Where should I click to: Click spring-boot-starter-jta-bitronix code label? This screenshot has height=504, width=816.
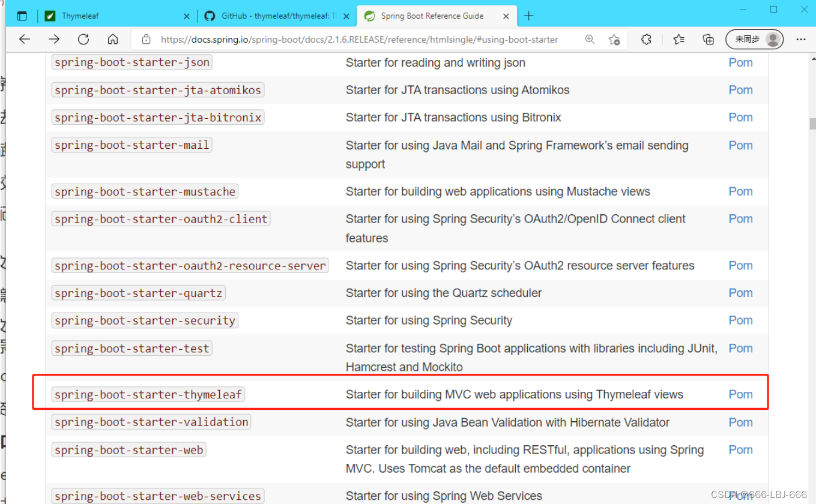[158, 118]
